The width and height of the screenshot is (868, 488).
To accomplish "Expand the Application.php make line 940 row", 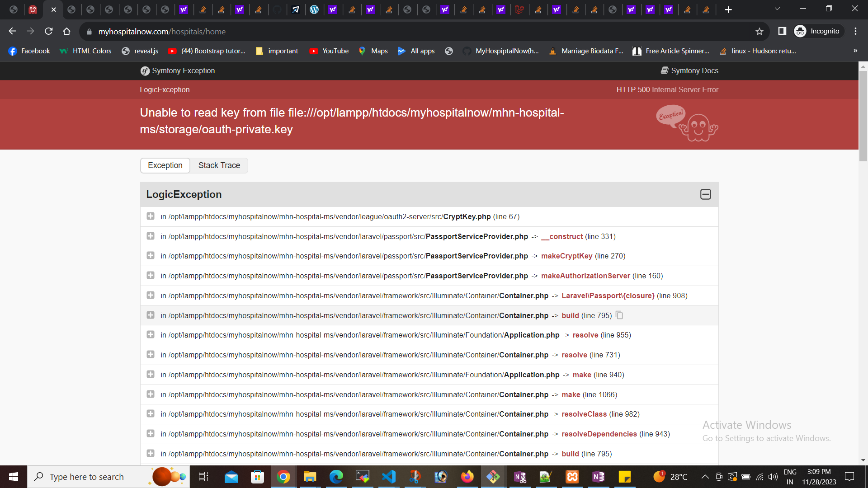I will 151,375.
